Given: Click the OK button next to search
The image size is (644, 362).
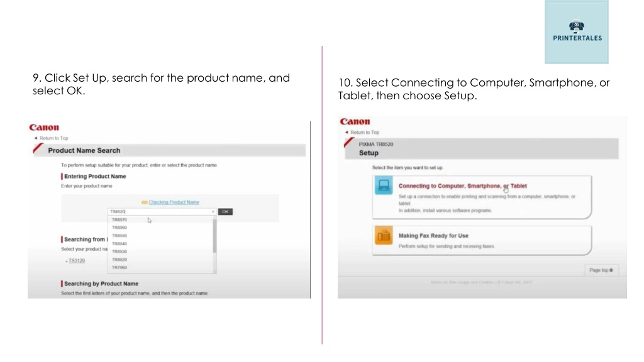Looking at the screenshot, I should tap(225, 211).
